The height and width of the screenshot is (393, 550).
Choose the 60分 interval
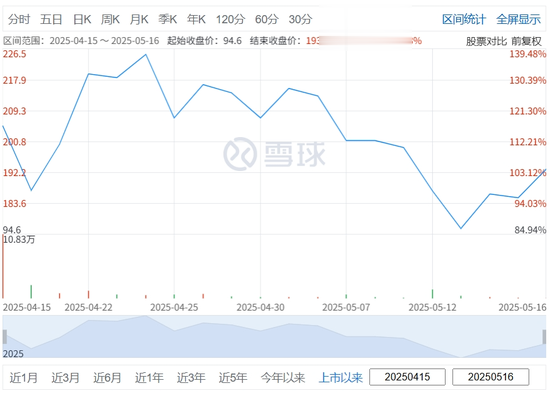[267, 19]
